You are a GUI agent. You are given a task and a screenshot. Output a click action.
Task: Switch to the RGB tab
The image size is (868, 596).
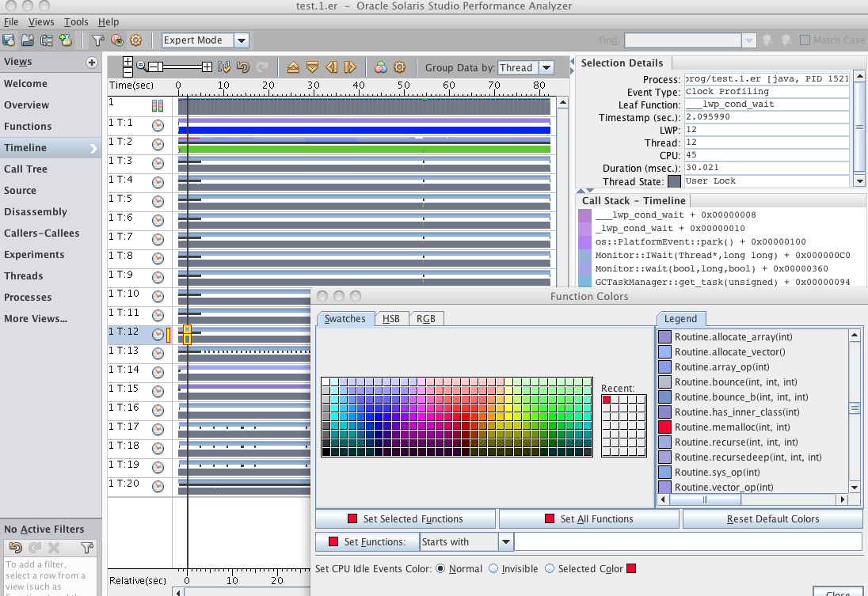pyautogui.click(x=426, y=319)
